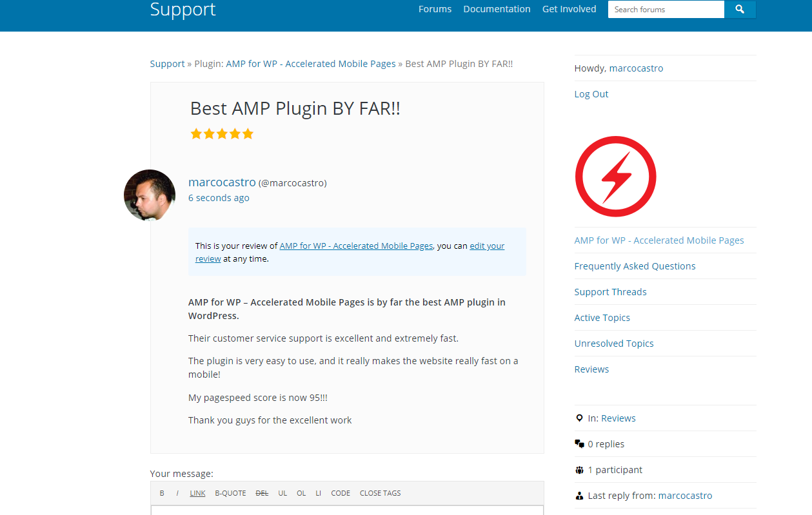The width and height of the screenshot is (812, 515).
Task: Click the search magnifier button
Action: pos(740,9)
